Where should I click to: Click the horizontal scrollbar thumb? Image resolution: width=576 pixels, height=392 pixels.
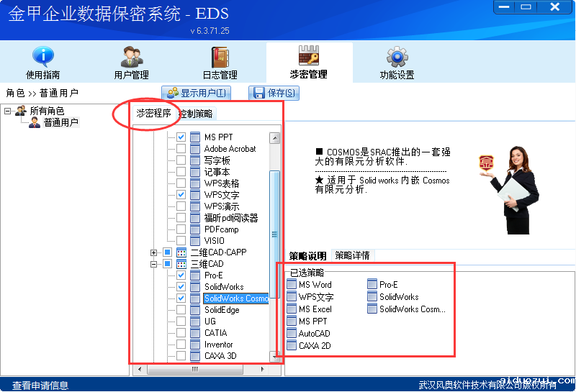(195, 369)
